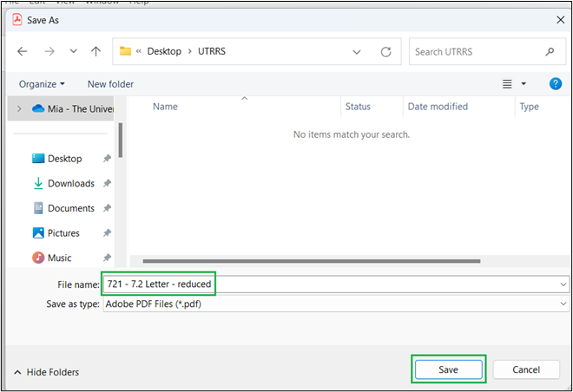Screen dimensions: 573x392
Task: Click the Back navigation arrow
Action: (x=23, y=52)
